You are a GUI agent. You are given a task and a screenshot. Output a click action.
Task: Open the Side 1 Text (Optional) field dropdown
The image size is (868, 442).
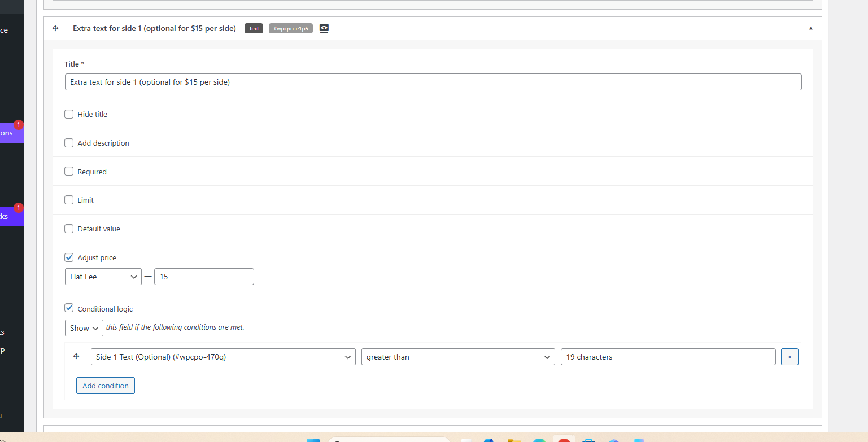223,357
